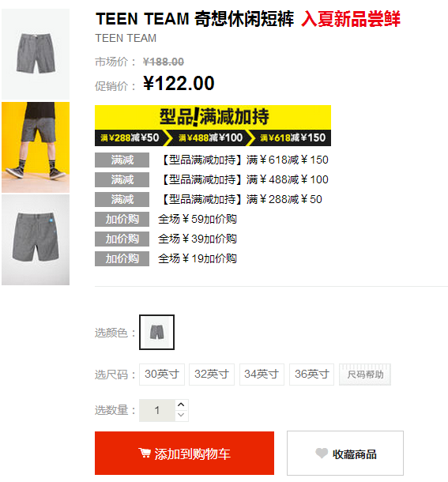
Task: Choose the 34英寸 size option
Action: coord(262,374)
